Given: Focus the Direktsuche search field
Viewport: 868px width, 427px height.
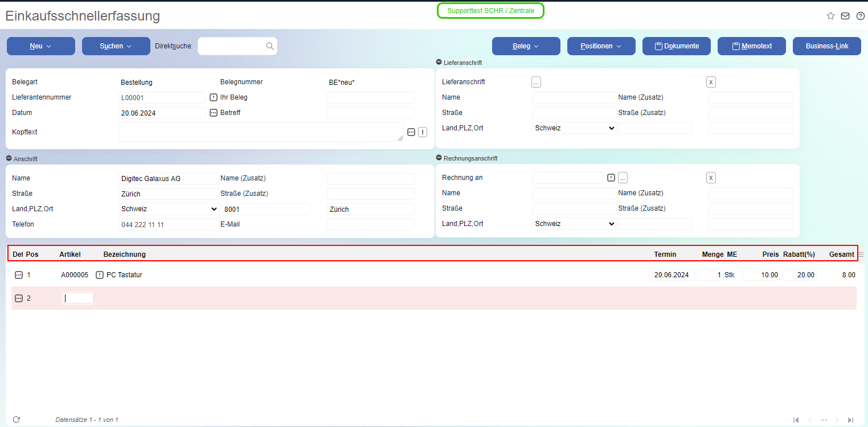Looking at the screenshot, I should (238, 46).
